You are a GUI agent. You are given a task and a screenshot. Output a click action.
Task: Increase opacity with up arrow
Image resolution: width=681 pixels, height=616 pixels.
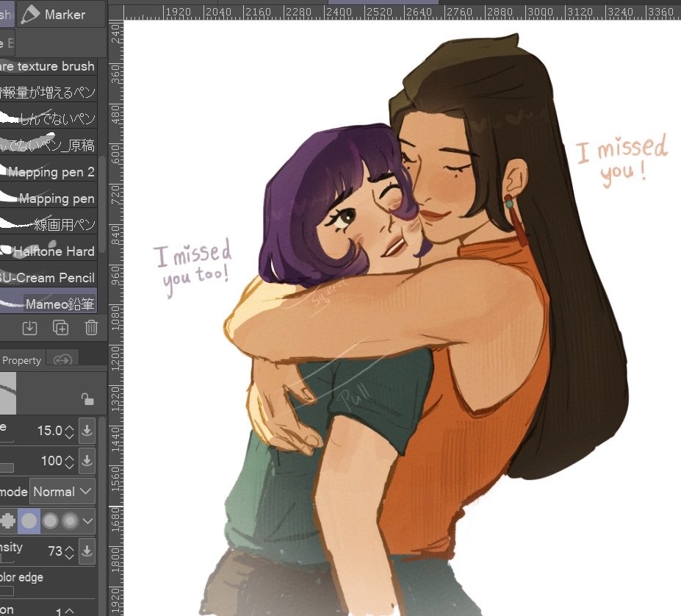(x=70, y=457)
